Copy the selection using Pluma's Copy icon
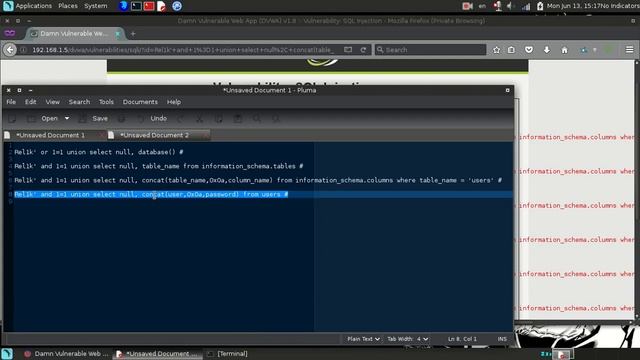The height and width of the screenshot is (360, 640). pyautogui.click(x=218, y=118)
